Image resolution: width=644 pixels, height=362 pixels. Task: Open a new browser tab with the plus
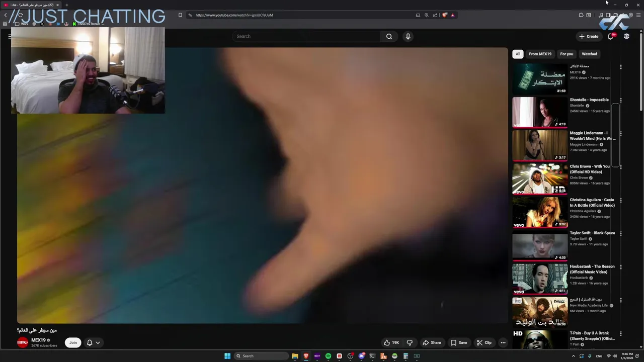pos(66,5)
